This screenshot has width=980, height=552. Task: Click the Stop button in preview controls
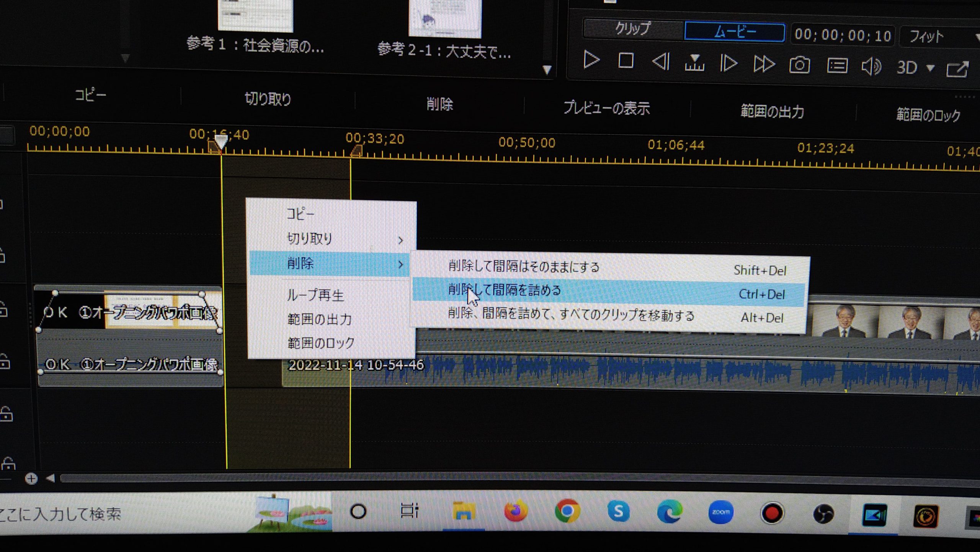626,60
